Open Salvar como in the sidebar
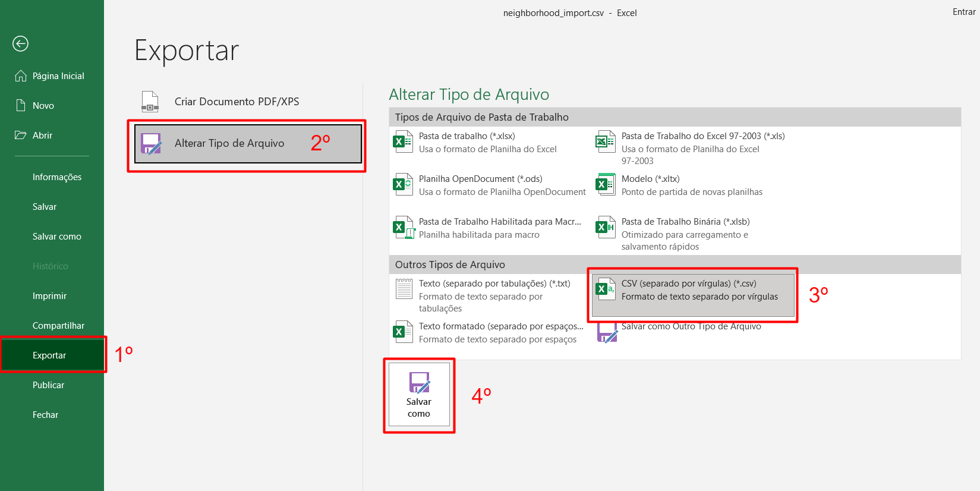980x491 pixels. coord(52,236)
